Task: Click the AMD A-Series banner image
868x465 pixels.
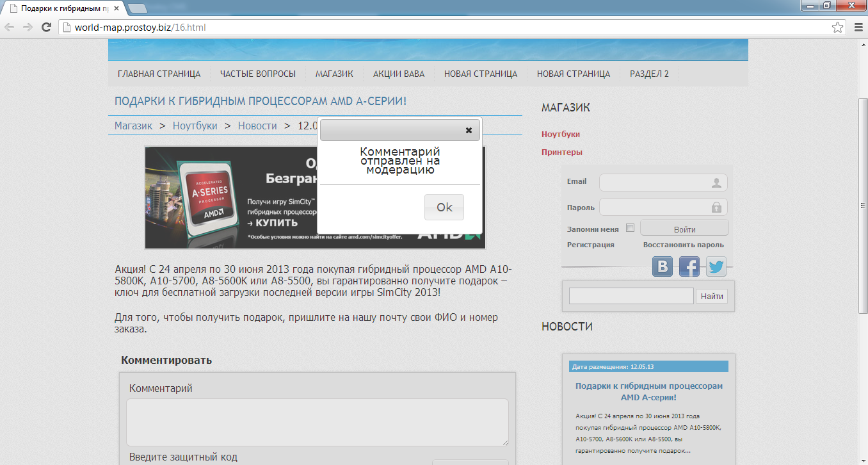Action: pyautogui.click(x=316, y=197)
